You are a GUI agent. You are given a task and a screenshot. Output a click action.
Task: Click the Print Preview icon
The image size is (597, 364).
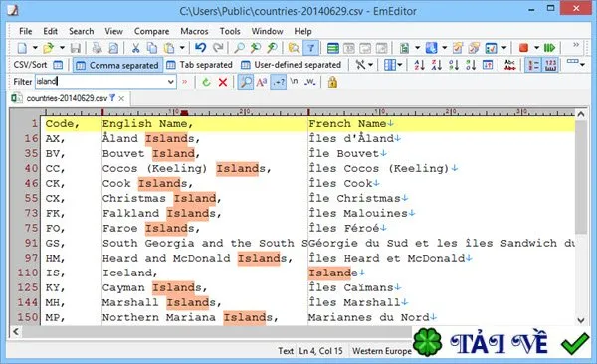113,48
